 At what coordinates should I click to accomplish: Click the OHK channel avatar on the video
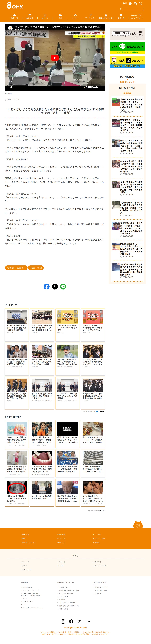coord(10,28)
